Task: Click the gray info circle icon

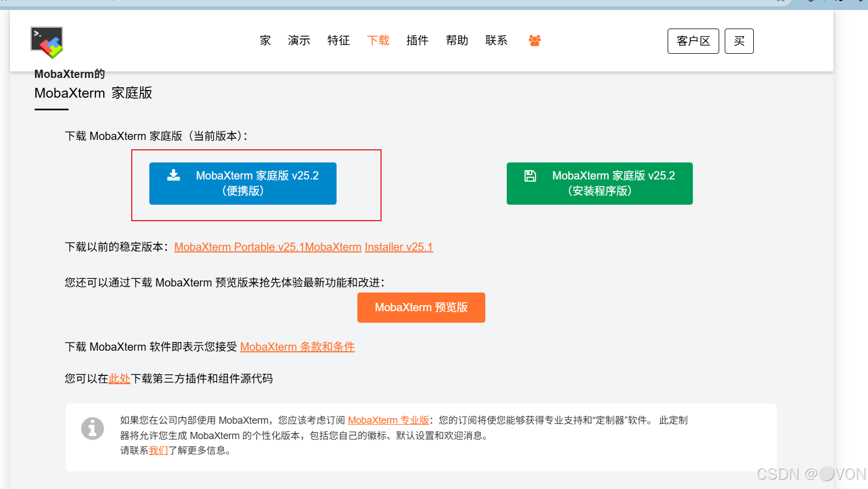Action: coord(92,428)
